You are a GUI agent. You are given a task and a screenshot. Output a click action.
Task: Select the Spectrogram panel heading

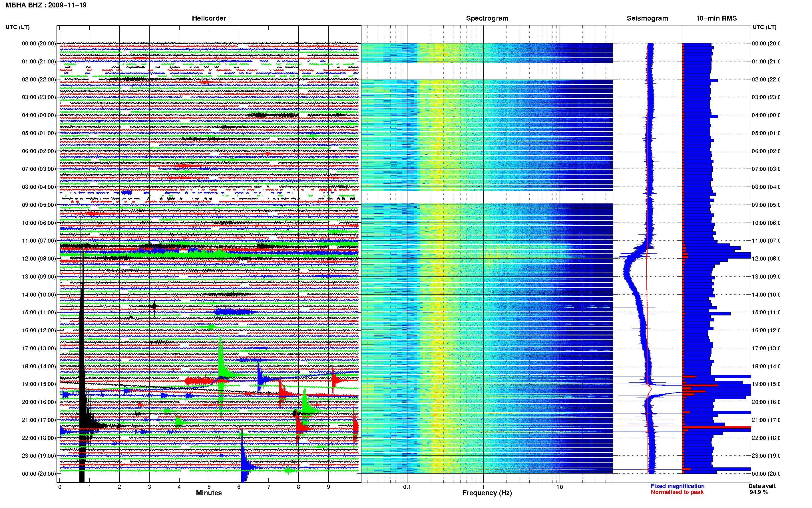pos(487,18)
